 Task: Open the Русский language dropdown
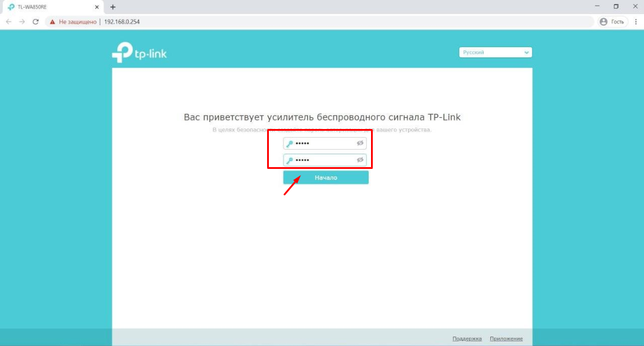click(x=495, y=53)
